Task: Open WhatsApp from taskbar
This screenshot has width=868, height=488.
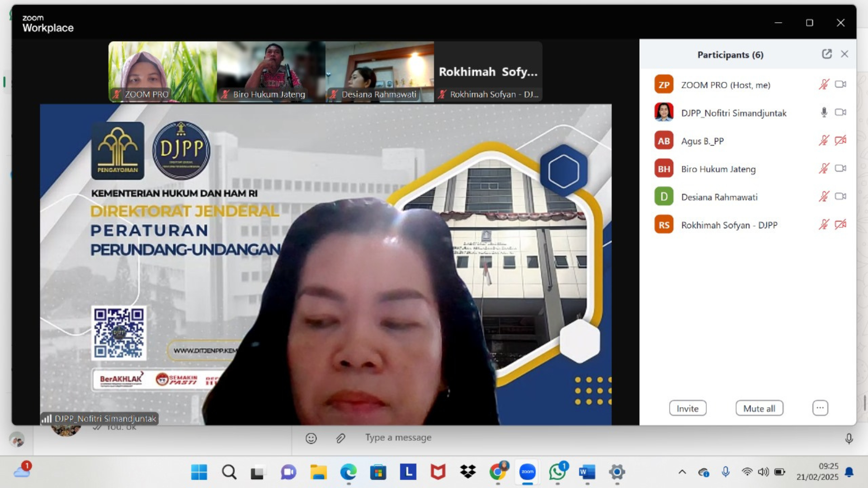Action: click(x=557, y=472)
